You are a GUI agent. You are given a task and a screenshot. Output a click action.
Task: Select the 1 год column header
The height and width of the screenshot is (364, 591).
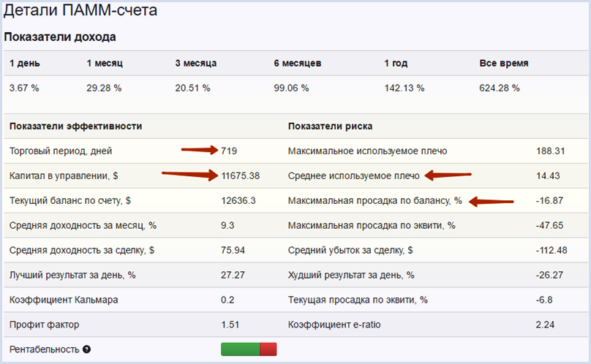(x=396, y=64)
